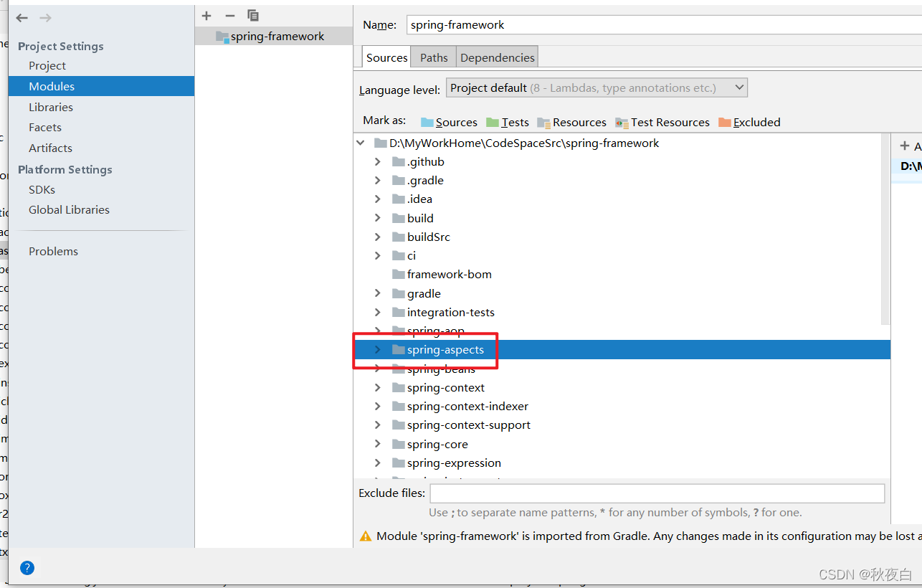The width and height of the screenshot is (922, 588).
Task: Click the framework-bom folder icon
Action: tap(399, 274)
